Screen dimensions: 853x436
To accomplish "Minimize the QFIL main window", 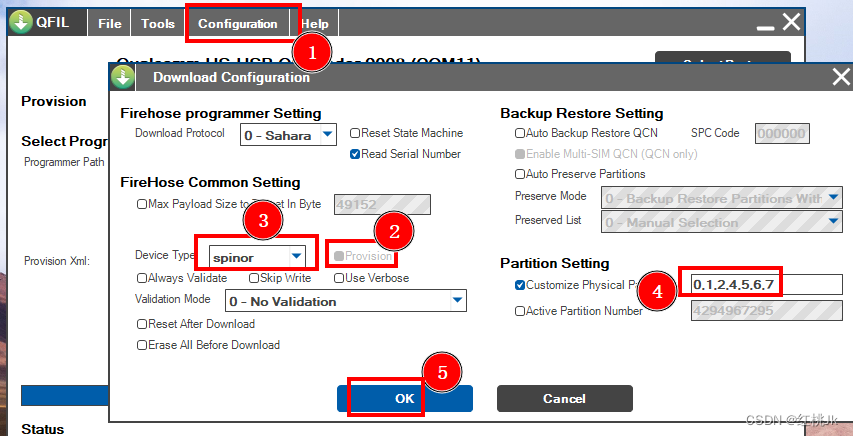I will [x=765, y=27].
